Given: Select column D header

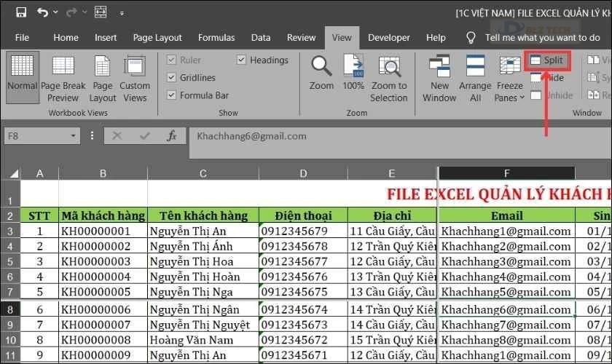Looking at the screenshot, I should click(x=303, y=173).
